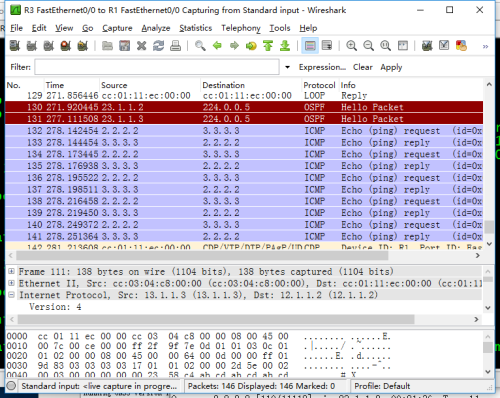This screenshot has height=398, width=500.
Task: Close this capture file X icon
Action: tap(141, 46)
